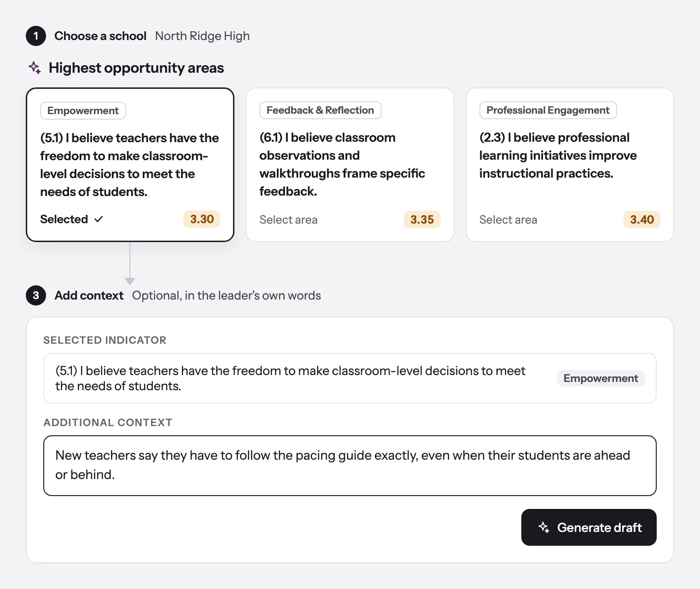The width and height of the screenshot is (700, 589).
Task: Click sparkle icon in Generate draft button
Action: pos(544,527)
